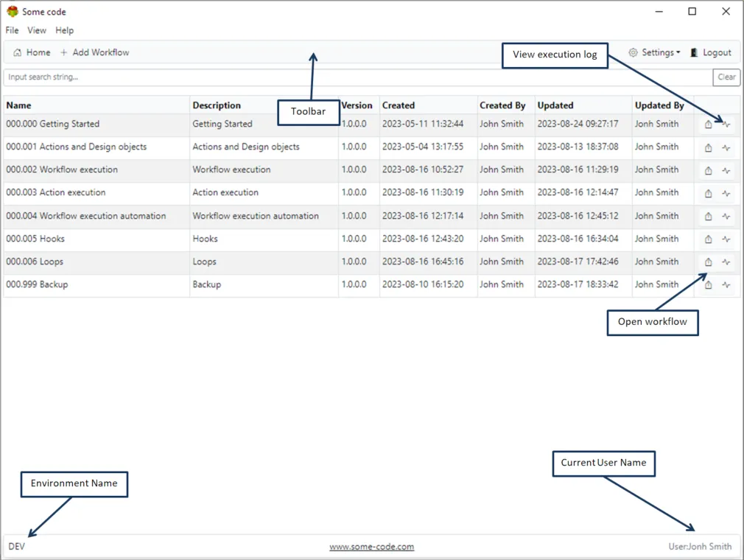The image size is (744, 560).
Task: Click the Logout icon
Action: click(x=693, y=52)
